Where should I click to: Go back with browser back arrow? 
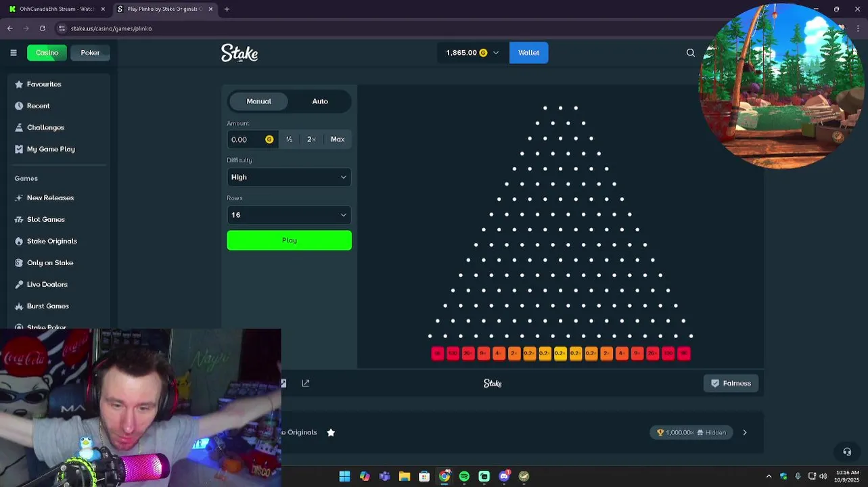10,28
